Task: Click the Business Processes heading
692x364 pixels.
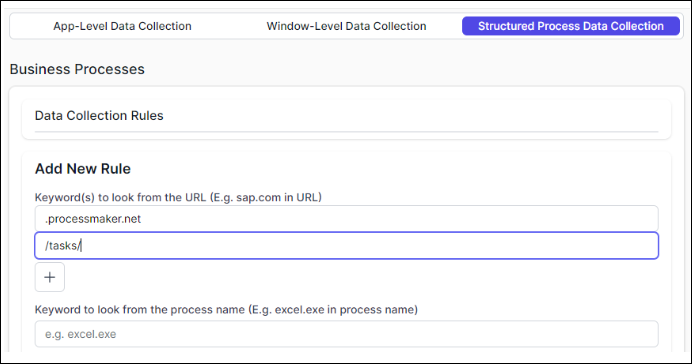Action: 77,69
